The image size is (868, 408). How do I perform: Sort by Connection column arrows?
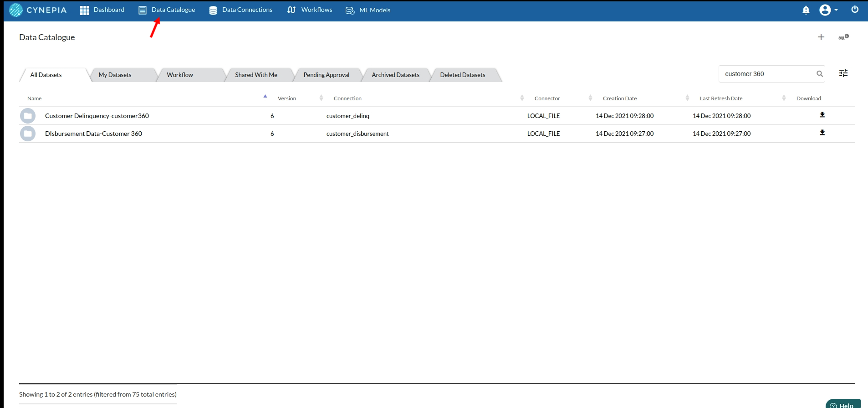522,98
